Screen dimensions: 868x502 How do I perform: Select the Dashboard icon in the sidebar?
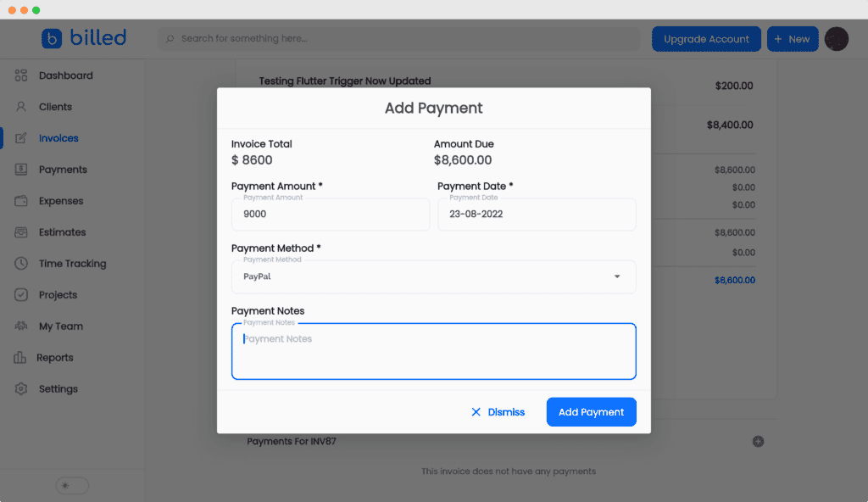pos(20,75)
